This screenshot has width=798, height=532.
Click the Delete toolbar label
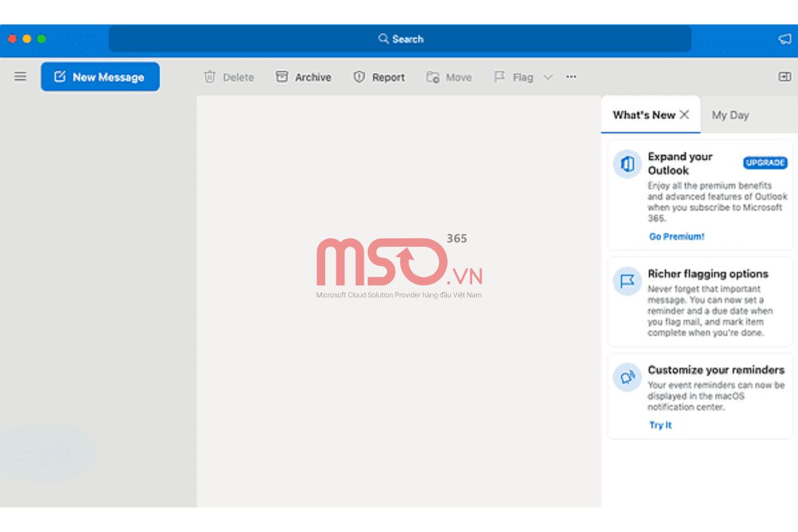tap(238, 77)
